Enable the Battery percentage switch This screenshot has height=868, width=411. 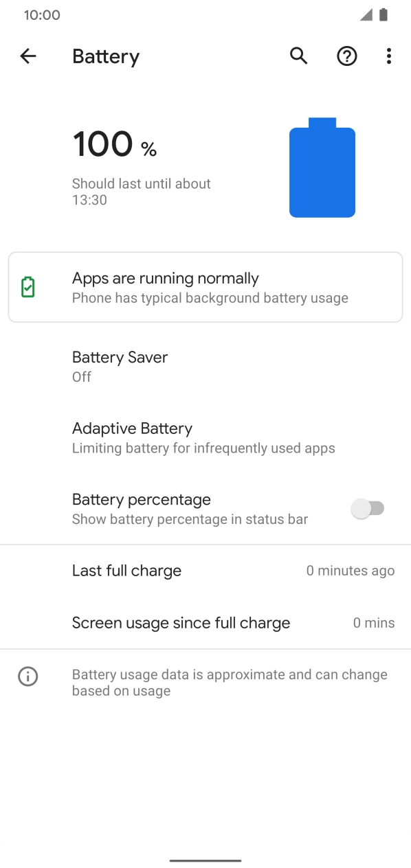(x=369, y=508)
